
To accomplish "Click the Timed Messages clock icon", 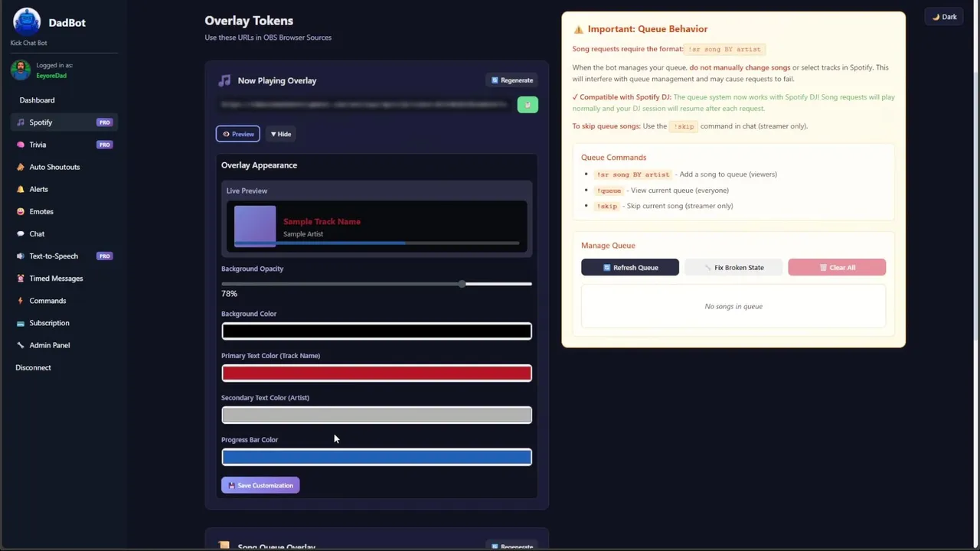I will (21, 279).
